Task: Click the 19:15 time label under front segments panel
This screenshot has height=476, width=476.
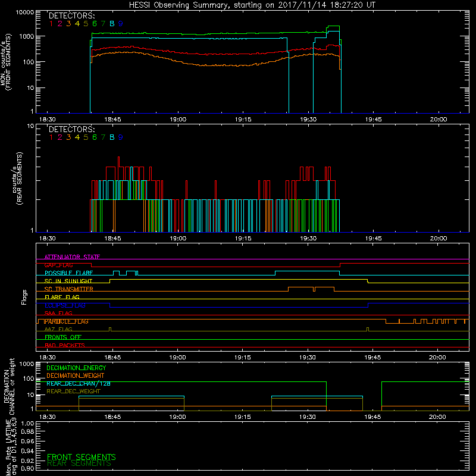Action: 243,120
